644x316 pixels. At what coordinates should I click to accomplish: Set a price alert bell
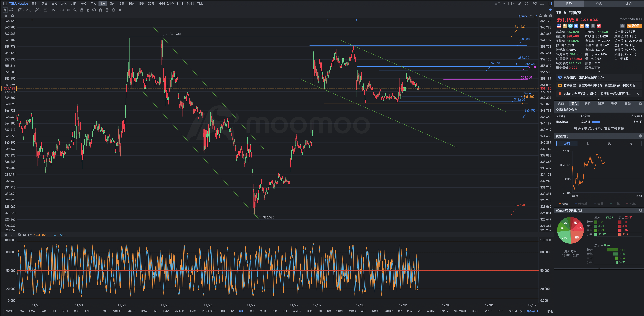tap(622, 25)
